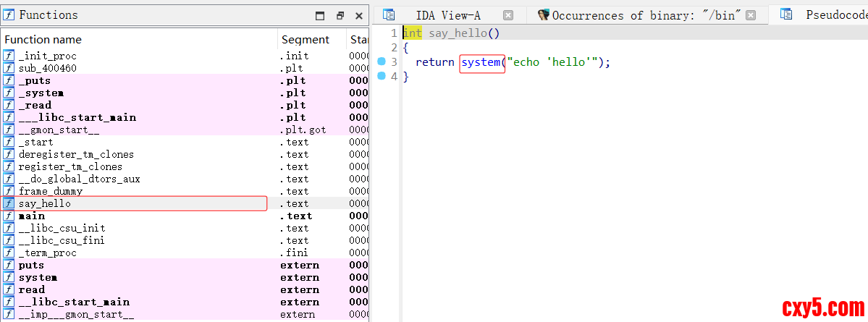Screen dimensions: 868x322
Task: Select the system call in pseudocode
Action: tap(481, 62)
